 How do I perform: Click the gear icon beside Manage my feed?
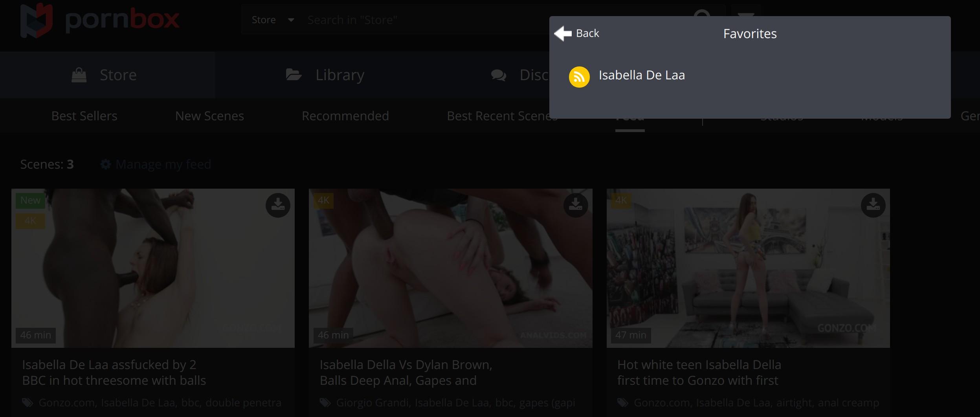pos(105,164)
